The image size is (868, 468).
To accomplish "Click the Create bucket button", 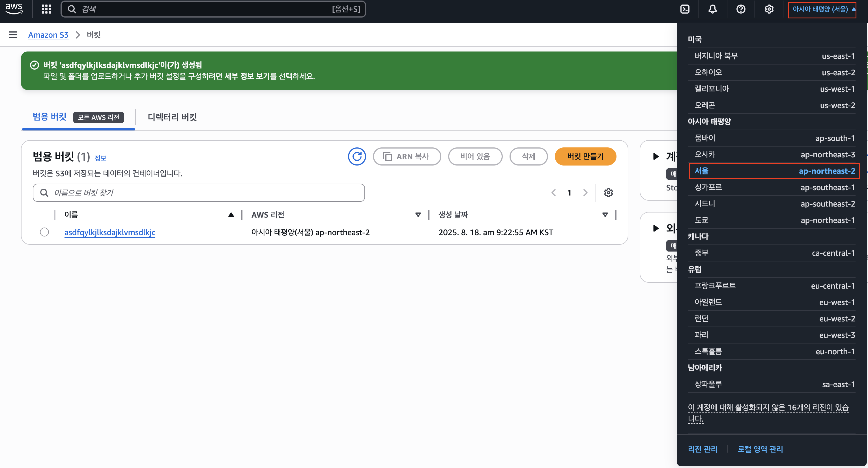I will (585, 156).
